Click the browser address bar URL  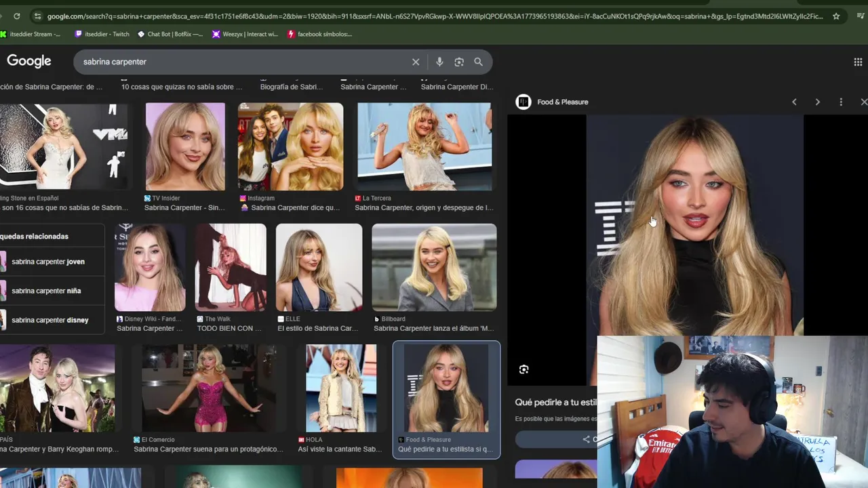(434, 16)
